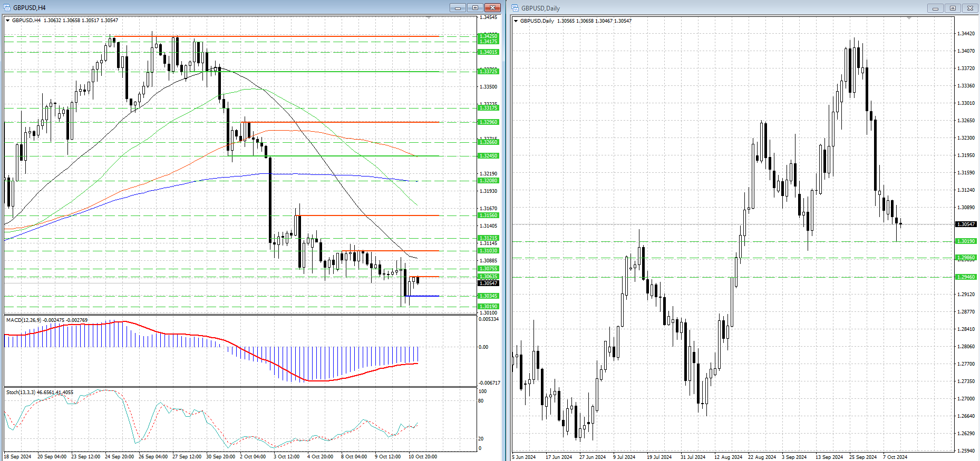Click the chart shift marker on Daily chart
Viewport: 980px width, 461px height.
click(x=908, y=18)
